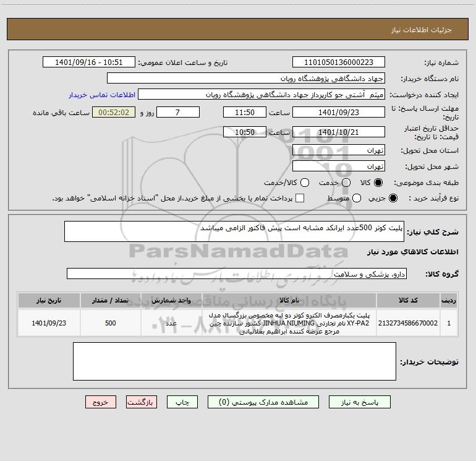476x461 pixels.
Task: Click the remaining days field showing 7
Action: 178,112
